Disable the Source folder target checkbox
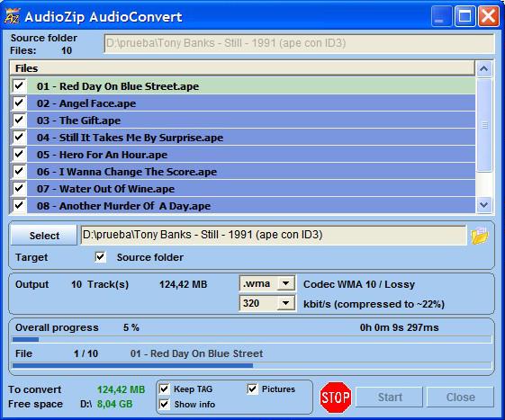The image size is (505, 420). pos(100,257)
